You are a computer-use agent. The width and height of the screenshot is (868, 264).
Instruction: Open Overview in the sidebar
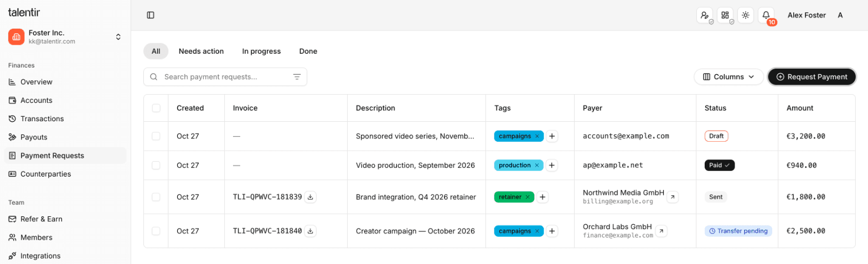click(65, 82)
